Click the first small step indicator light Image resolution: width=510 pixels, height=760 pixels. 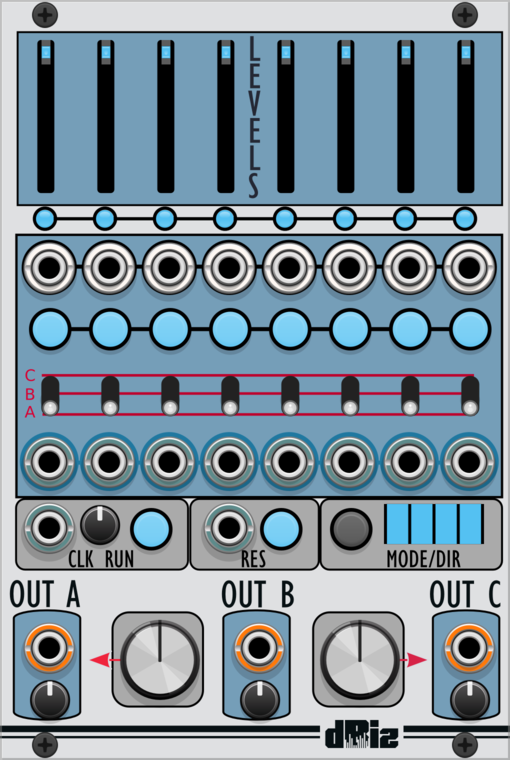45,219
